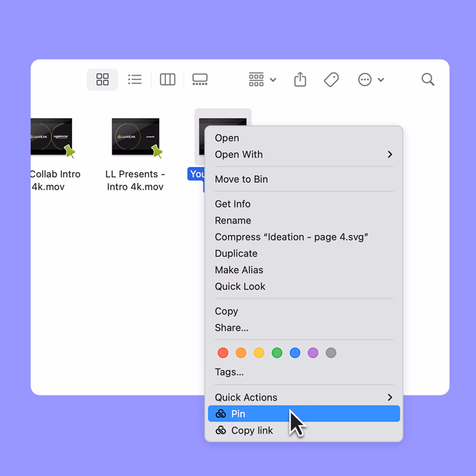Apply the purple color tag
The height and width of the screenshot is (476, 476).
(x=313, y=353)
